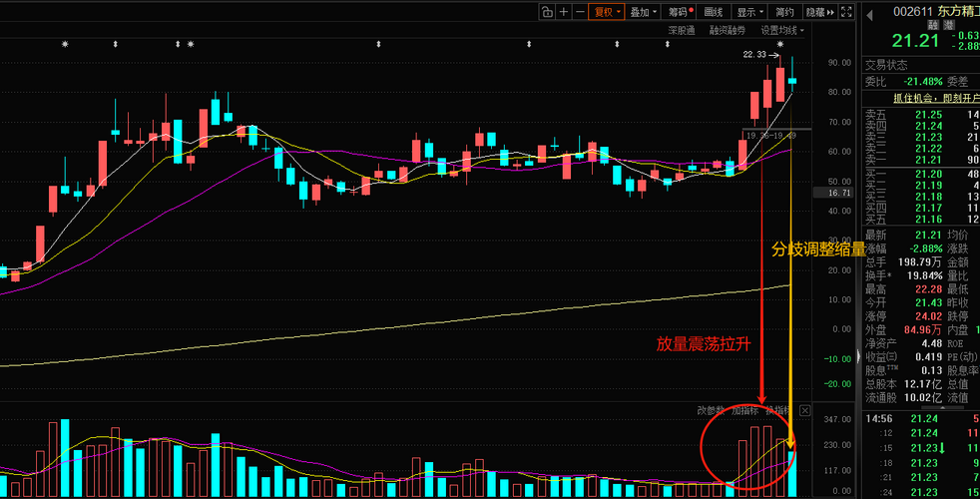Expand the 显示 display dropdown
980x499 pixels.
(x=750, y=12)
